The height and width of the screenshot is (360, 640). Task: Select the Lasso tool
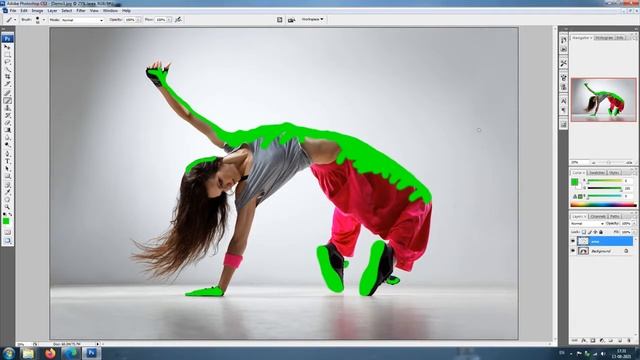pyautogui.click(x=7, y=61)
